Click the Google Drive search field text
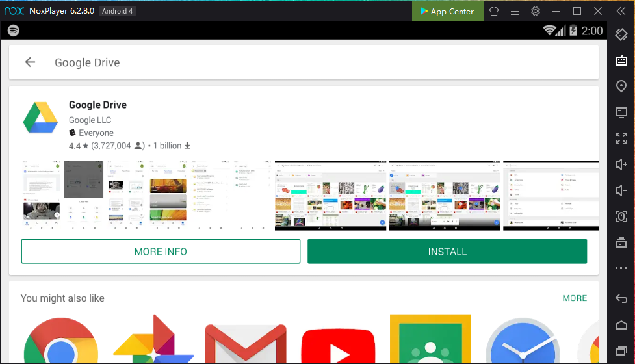Image resolution: width=635 pixels, height=364 pixels. (x=87, y=62)
